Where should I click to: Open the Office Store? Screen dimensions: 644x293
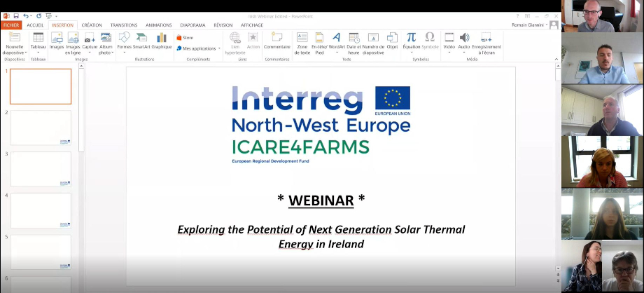coord(185,37)
